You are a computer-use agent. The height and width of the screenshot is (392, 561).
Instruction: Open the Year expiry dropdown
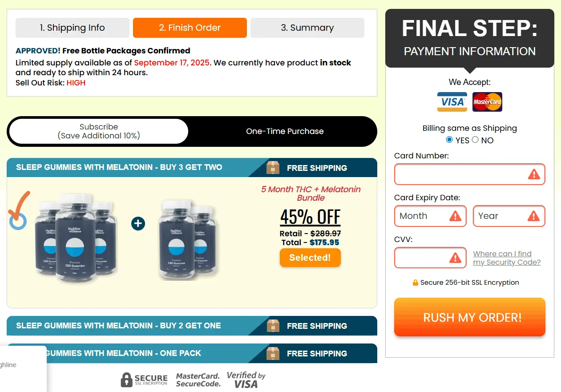[509, 216]
